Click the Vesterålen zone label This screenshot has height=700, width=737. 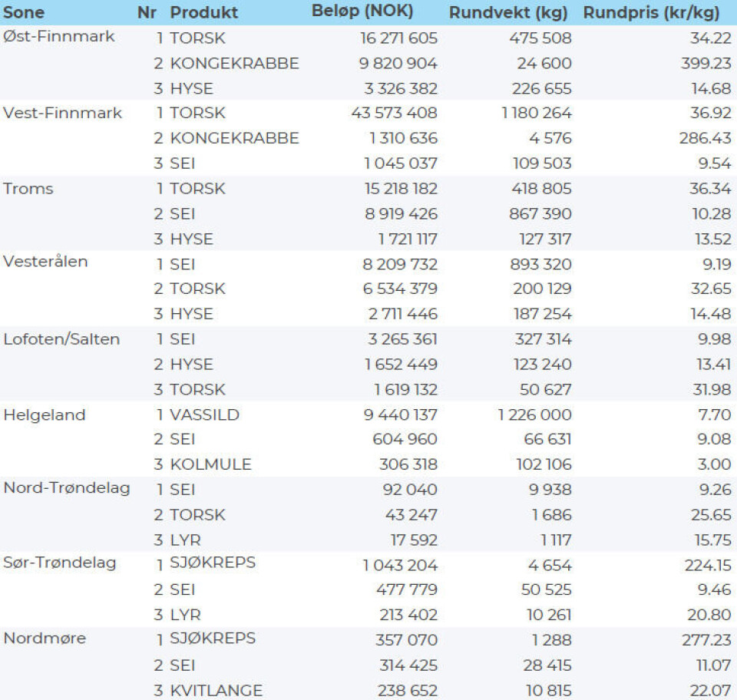coord(45,262)
